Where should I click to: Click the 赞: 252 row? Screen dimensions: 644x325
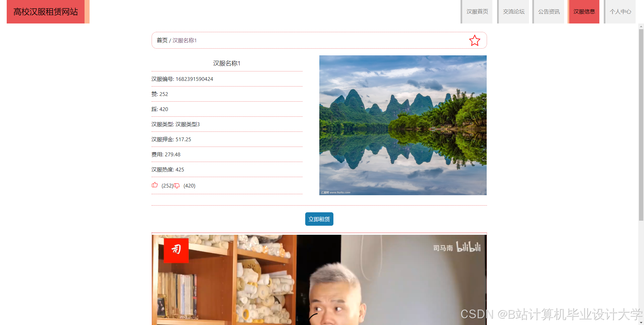227,94
